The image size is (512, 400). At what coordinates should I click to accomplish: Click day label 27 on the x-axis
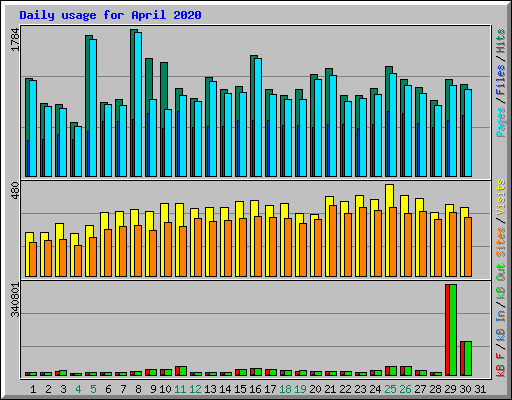point(420,389)
